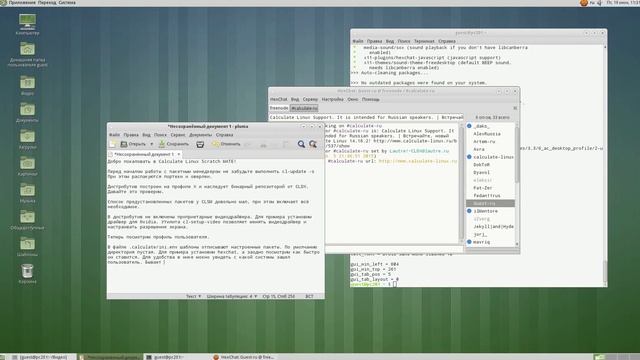640x360 pixels.
Task: Click the Сохранить toolbar button in pluma
Action: [x=174, y=144]
